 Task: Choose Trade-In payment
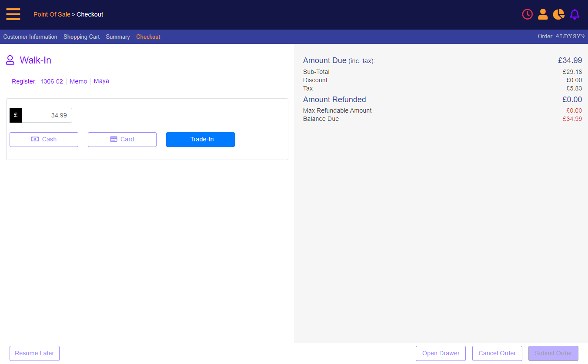coord(200,140)
